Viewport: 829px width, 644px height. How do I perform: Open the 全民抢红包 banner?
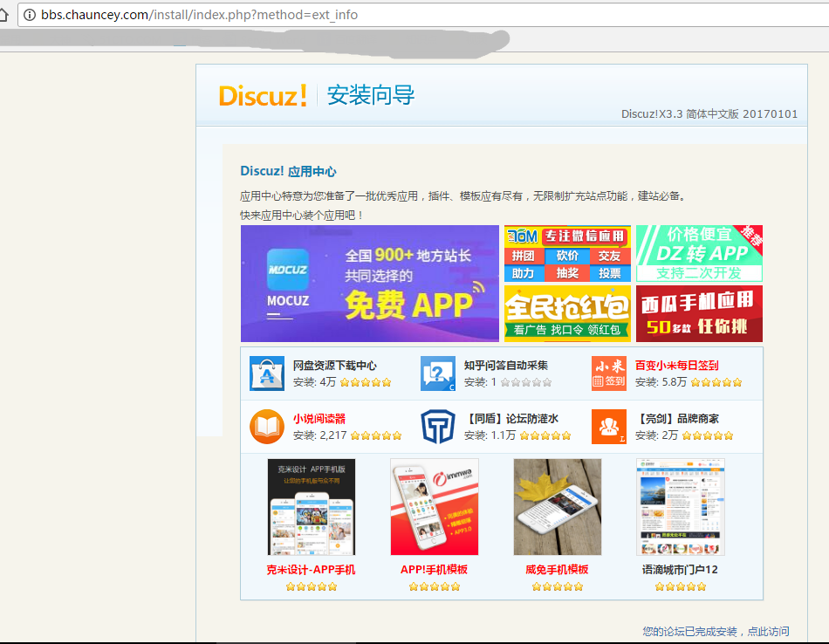tap(567, 313)
